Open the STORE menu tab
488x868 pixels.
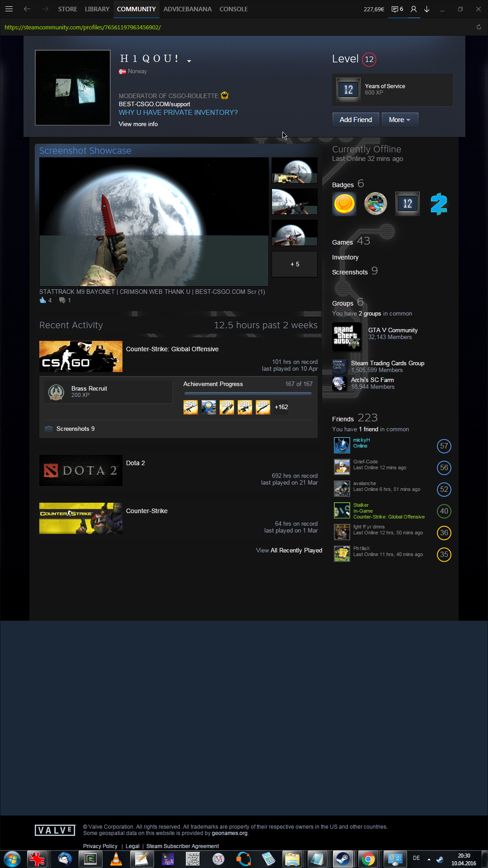click(67, 9)
